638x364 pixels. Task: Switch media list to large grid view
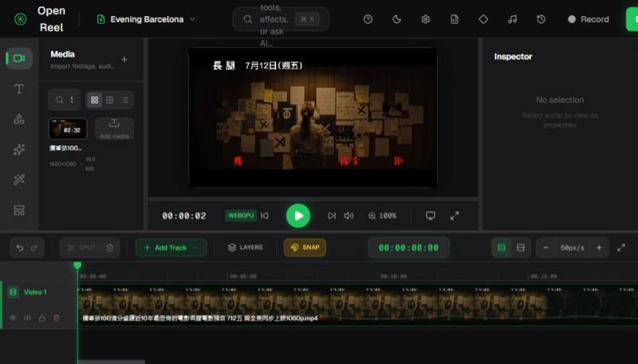pos(94,100)
